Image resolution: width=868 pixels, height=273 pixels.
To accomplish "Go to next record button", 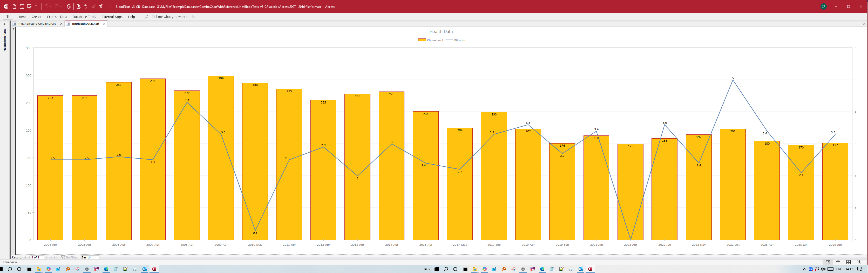I will [x=46, y=257].
